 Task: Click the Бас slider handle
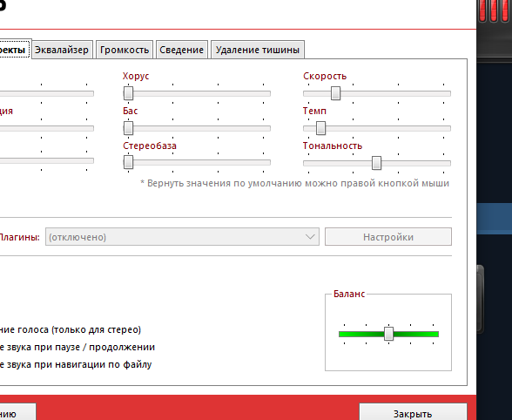128,128
